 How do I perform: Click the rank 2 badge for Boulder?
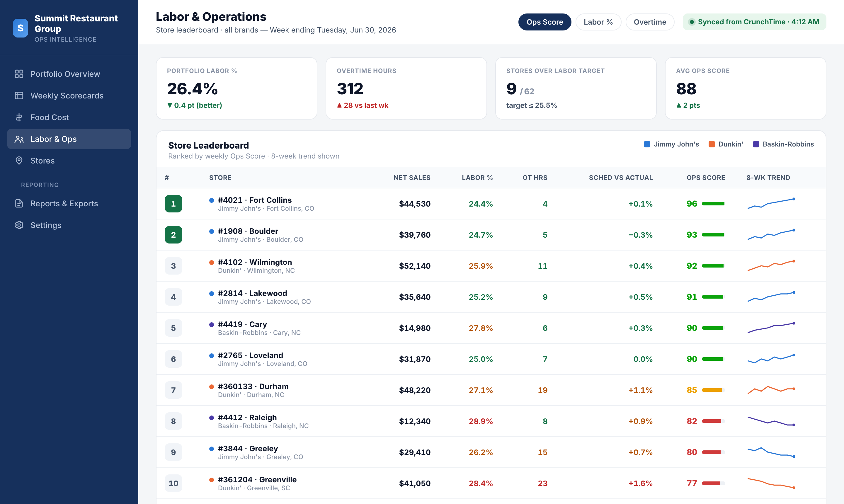173,235
